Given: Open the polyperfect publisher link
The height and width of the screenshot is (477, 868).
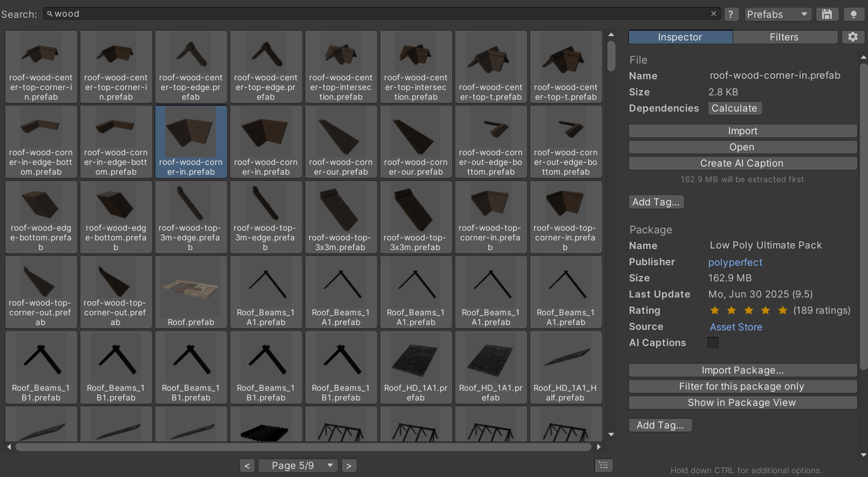Looking at the screenshot, I should pos(735,262).
